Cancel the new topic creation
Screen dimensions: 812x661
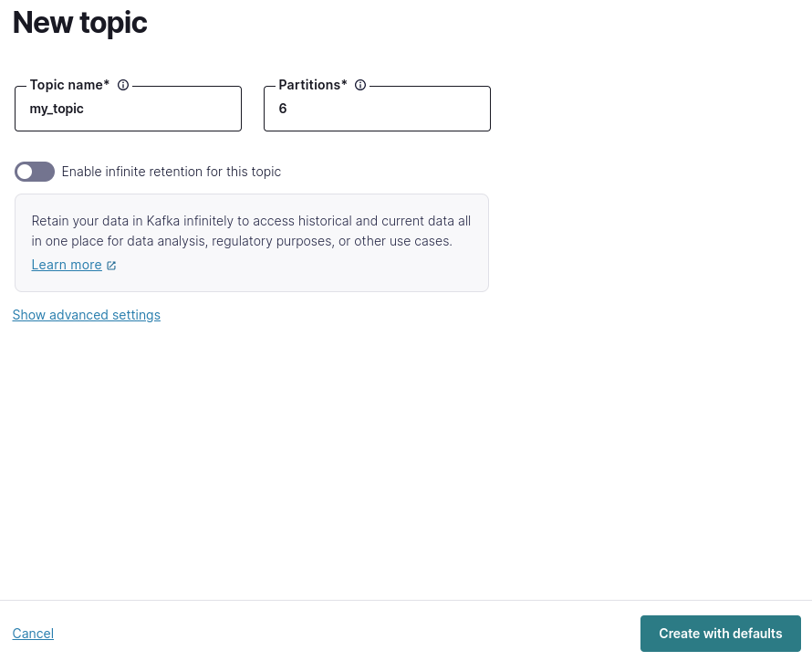click(x=33, y=634)
